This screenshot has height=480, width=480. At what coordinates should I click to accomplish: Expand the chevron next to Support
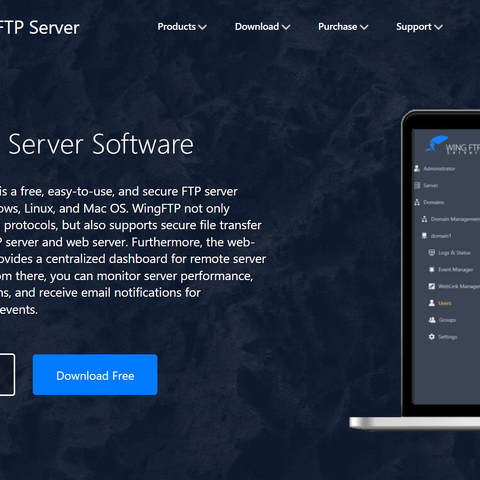pos(438,27)
